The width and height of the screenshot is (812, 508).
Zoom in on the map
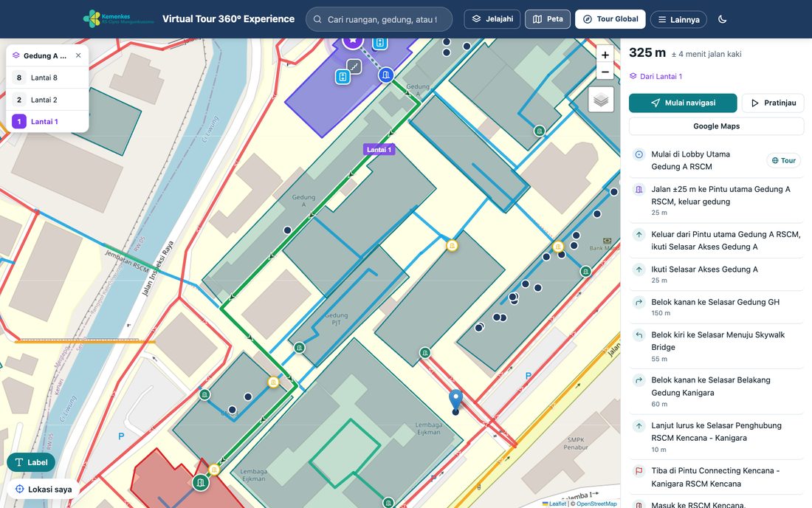[605, 55]
